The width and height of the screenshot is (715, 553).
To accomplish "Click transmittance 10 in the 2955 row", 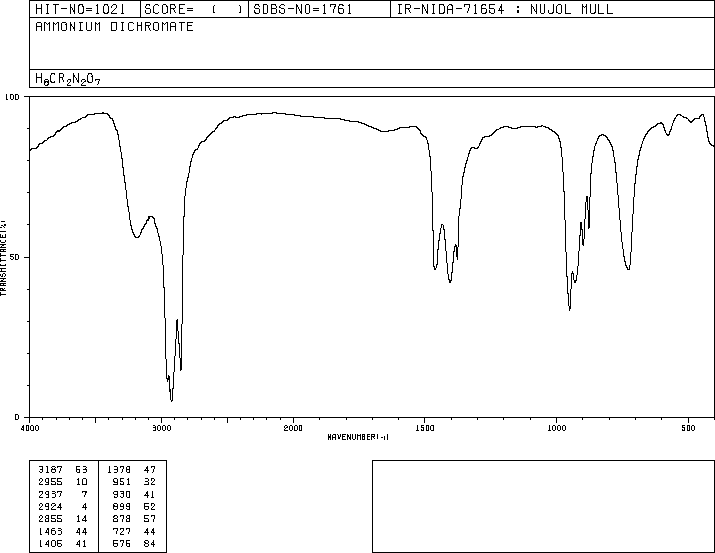I will click(x=81, y=482).
